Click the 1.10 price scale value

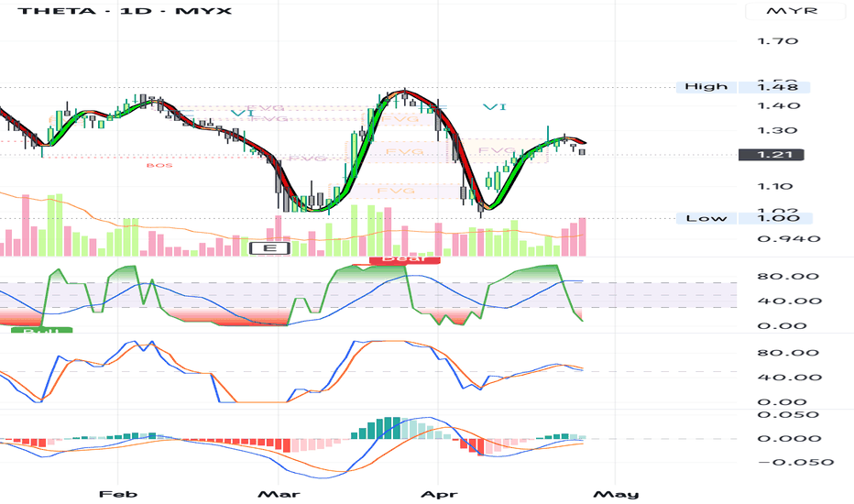(775, 187)
